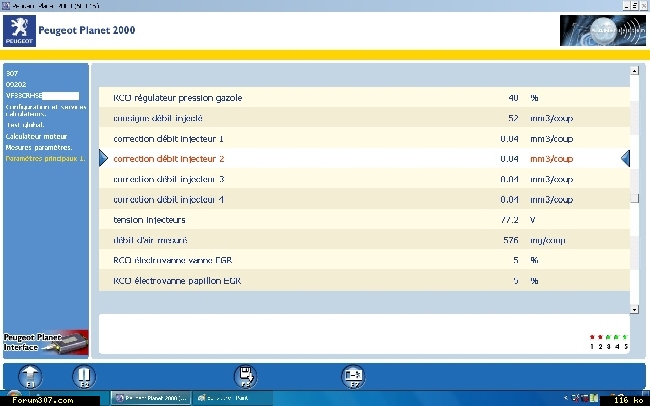Click the F7 toolbar icon
Image resolution: width=650 pixels, height=406 pixels.
click(353, 377)
